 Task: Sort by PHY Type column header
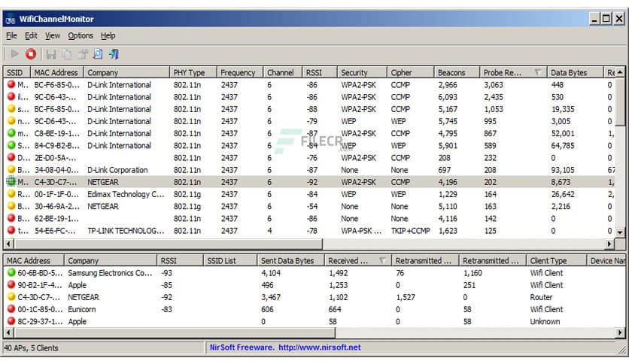pyautogui.click(x=193, y=72)
